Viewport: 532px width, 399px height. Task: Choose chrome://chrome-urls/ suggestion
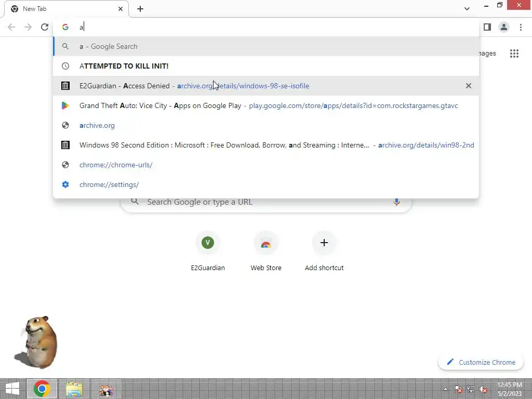(x=266, y=165)
